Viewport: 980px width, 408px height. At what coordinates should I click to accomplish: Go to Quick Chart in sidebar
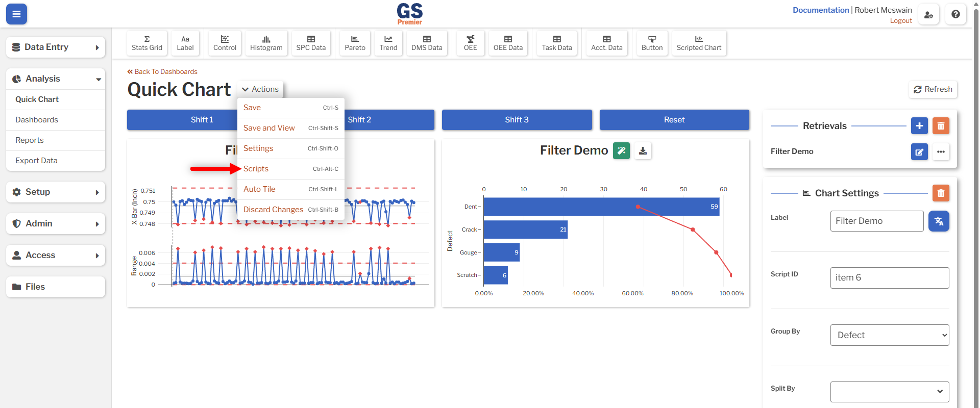[56, 99]
